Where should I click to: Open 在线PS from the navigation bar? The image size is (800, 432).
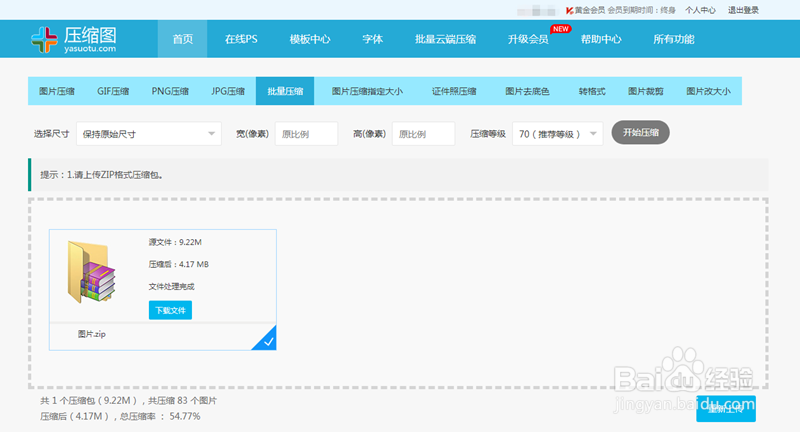coord(241,39)
